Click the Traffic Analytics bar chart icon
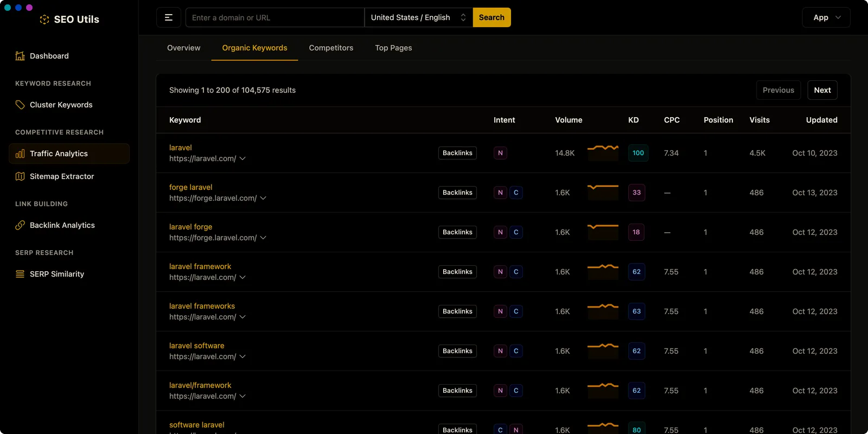The image size is (868, 434). point(20,154)
